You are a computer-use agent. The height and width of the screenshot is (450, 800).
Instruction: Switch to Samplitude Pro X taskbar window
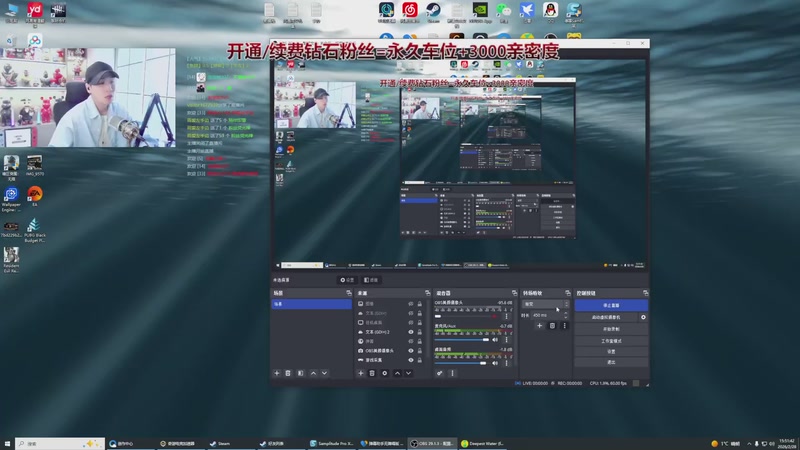pyautogui.click(x=332, y=443)
